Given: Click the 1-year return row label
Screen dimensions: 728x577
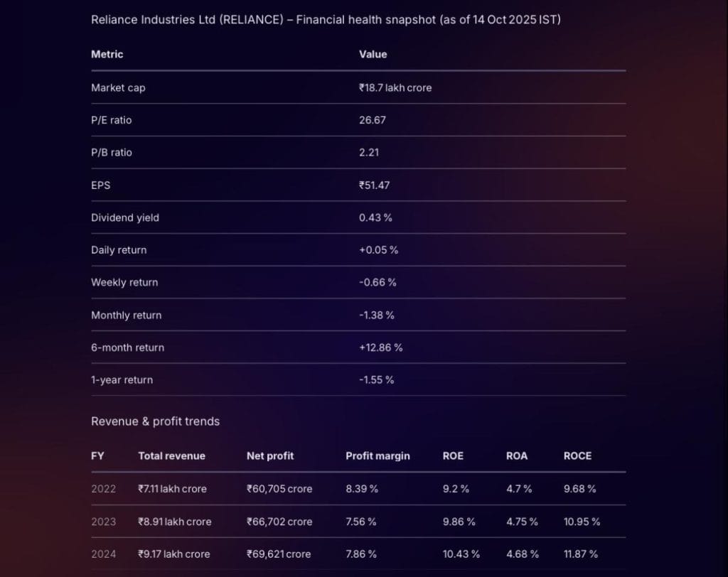Looking at the screenshot, I should (x=122, y=380).
